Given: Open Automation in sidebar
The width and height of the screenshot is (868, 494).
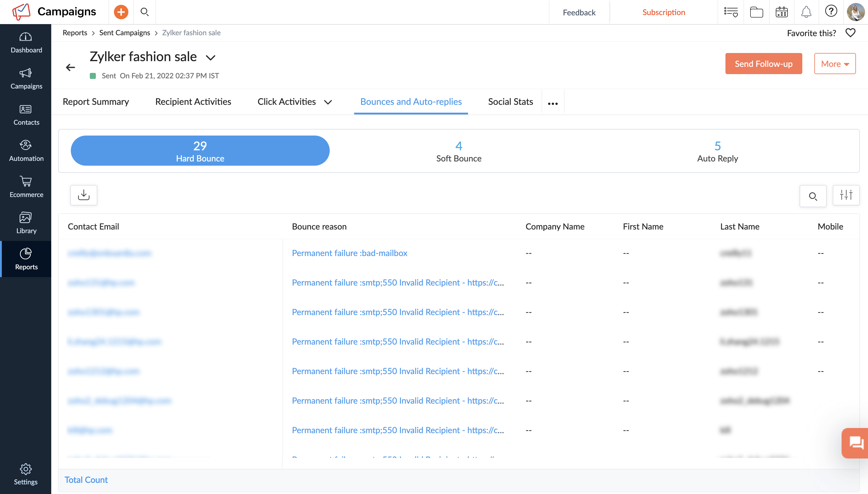Looking at the screenshot, I should pyautogui.click(x=26, y=151).
